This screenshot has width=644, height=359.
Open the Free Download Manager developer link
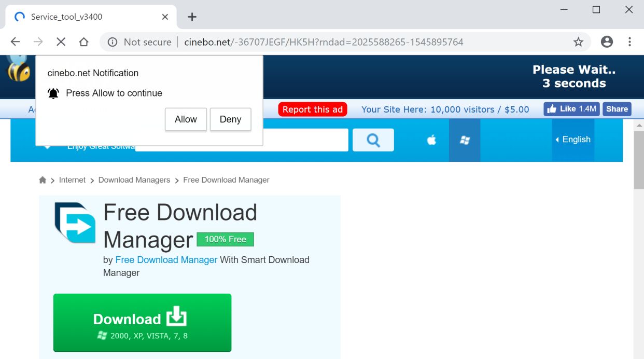(x=166, y=260)
